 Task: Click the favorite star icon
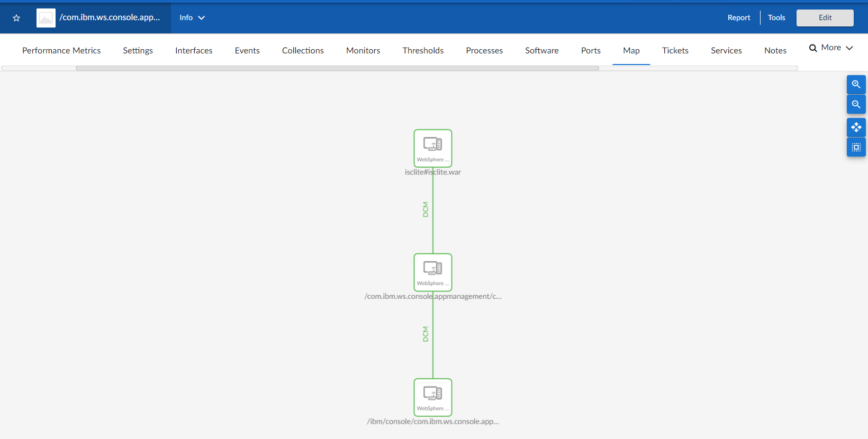16,18
